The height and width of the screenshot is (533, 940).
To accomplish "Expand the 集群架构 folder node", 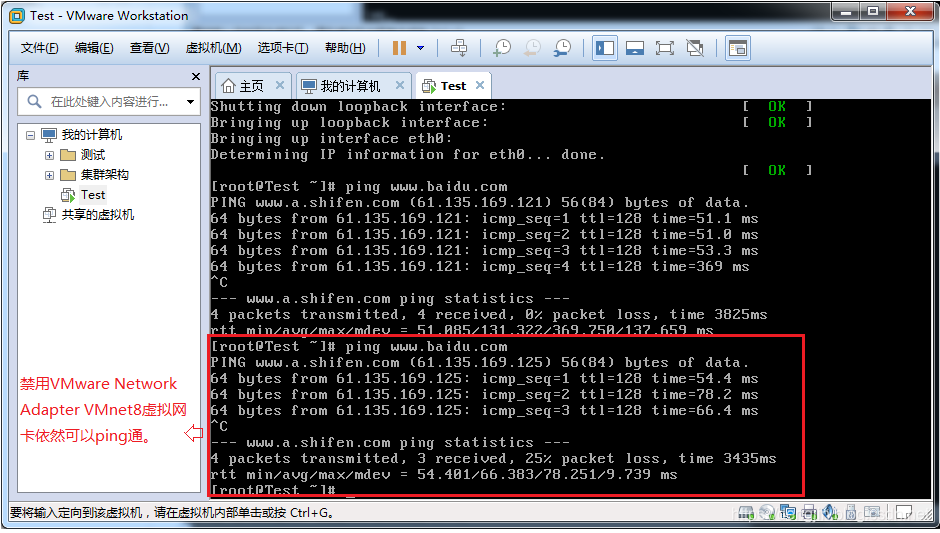I will tap(49, 175).
